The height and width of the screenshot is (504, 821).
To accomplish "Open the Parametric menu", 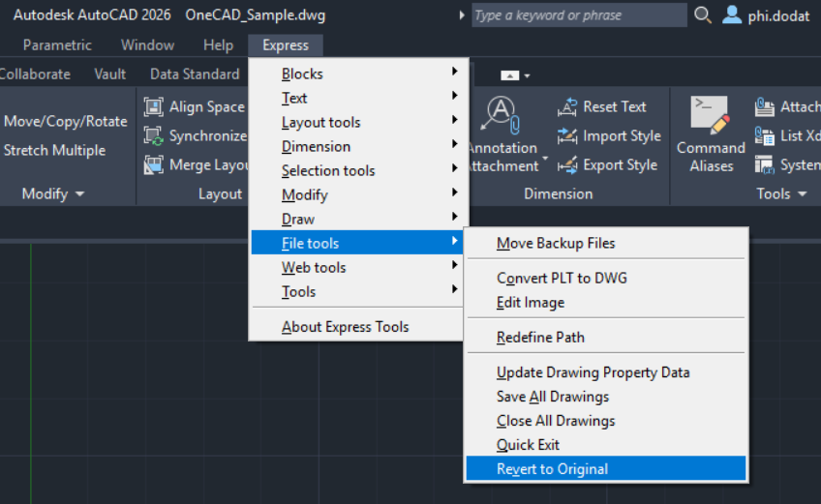I will coord(57,45).
